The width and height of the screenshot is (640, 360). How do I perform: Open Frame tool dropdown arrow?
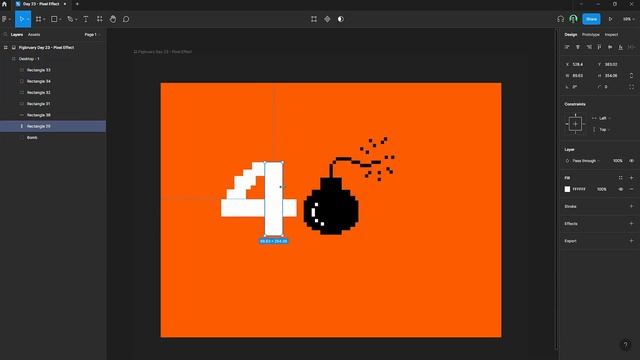tap(44, 19)
